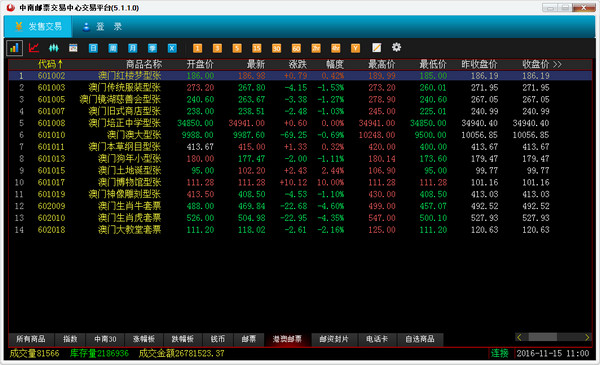This screenshot has width=600, height=365.
Task: Sort by the 代码 column header
Action: [x=50, y=64]
